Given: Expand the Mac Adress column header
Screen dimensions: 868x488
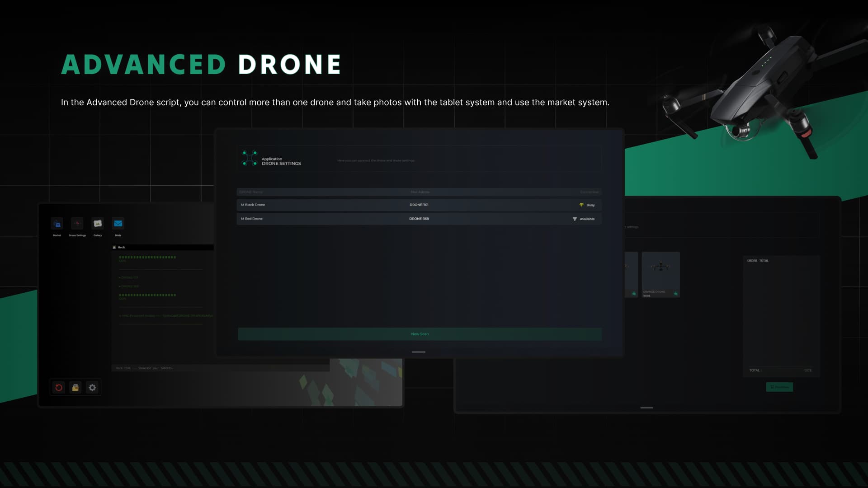Looking at the screenshot, I should 420,192.
